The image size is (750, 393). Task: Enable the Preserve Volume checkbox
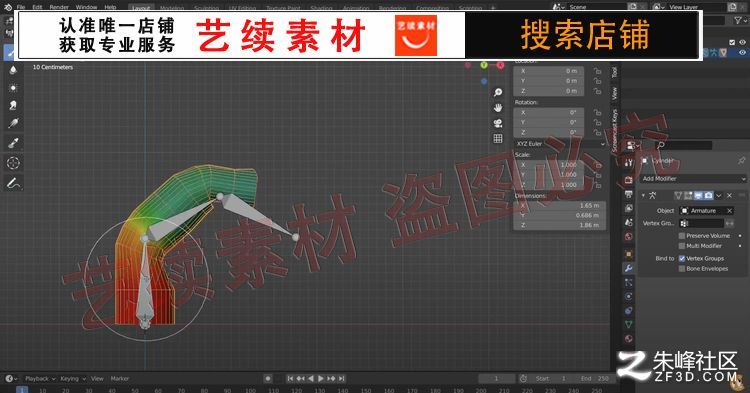point(682,236)
